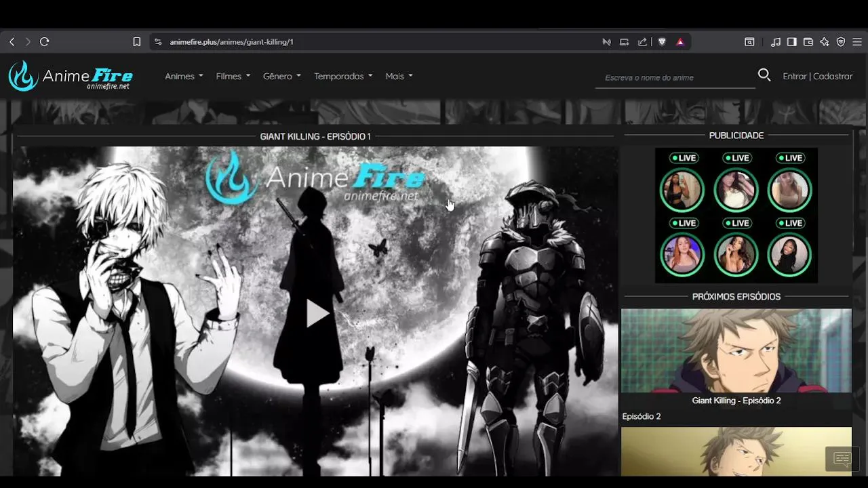Screen dimensions: 868x488
Task: Expand the Gênero dropdown menu
Action: coord(282,77)
